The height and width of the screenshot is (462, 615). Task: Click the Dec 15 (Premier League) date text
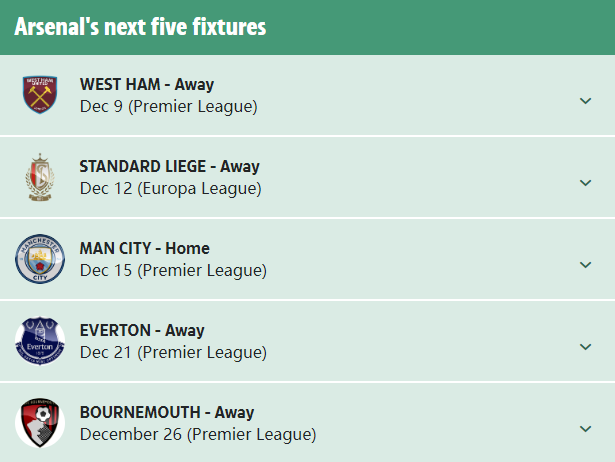(173, 271)
